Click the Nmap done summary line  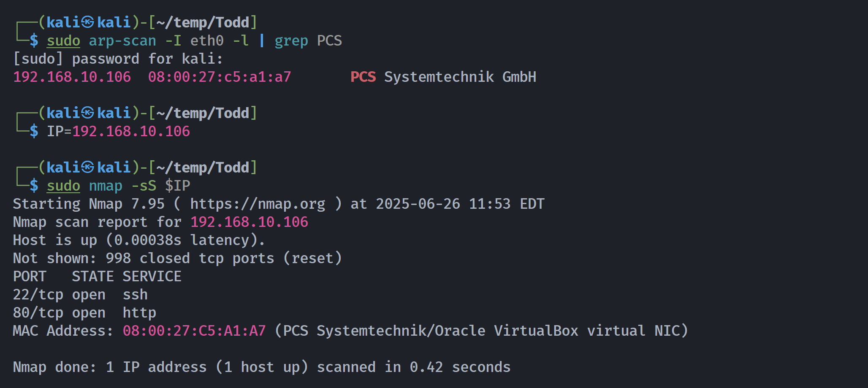[262, 367]
